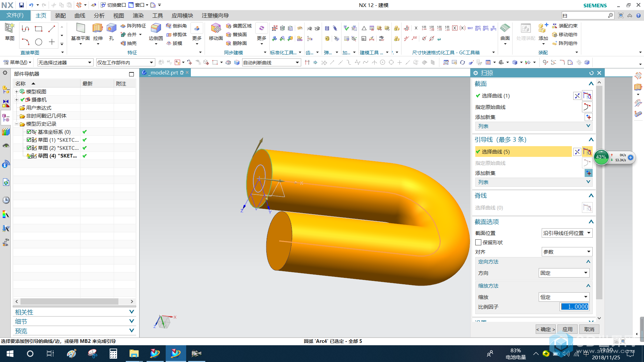The width and height of the screenshot is (644, 362).
Task: Open Windows Start menu
Action: (10, 354)
